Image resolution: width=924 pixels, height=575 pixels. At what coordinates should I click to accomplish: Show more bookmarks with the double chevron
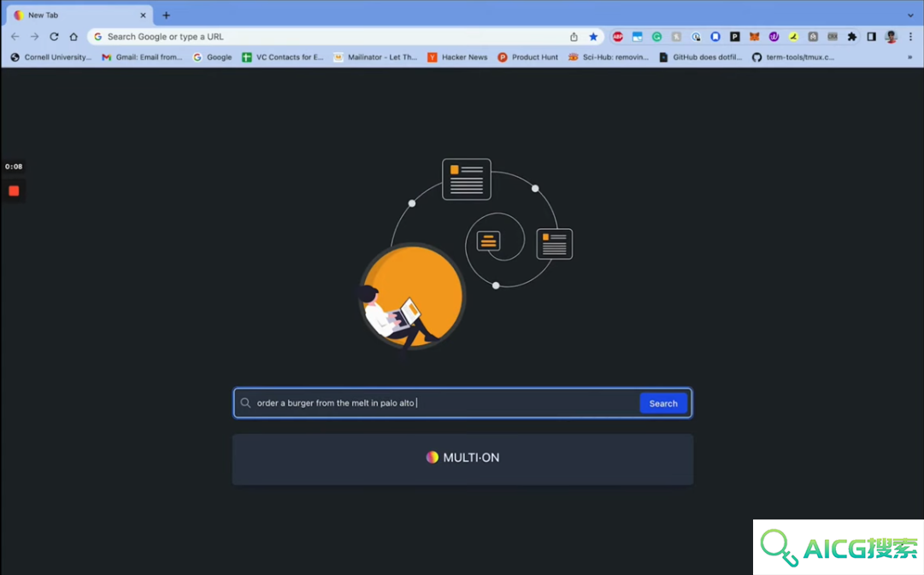(909, 57)
